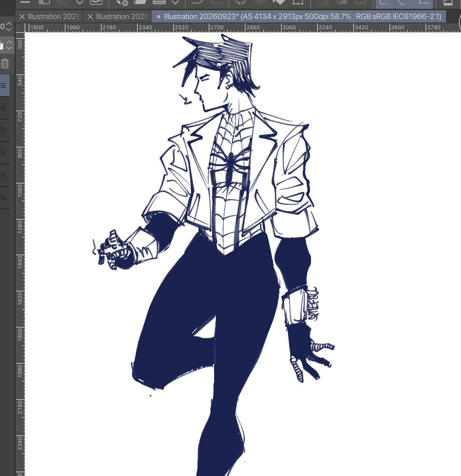Click the unsaved dot on the Illustration 20260923 tab
Image resolution: width=461 pixels, height=476 pixels.
click(x=159, y=17)
